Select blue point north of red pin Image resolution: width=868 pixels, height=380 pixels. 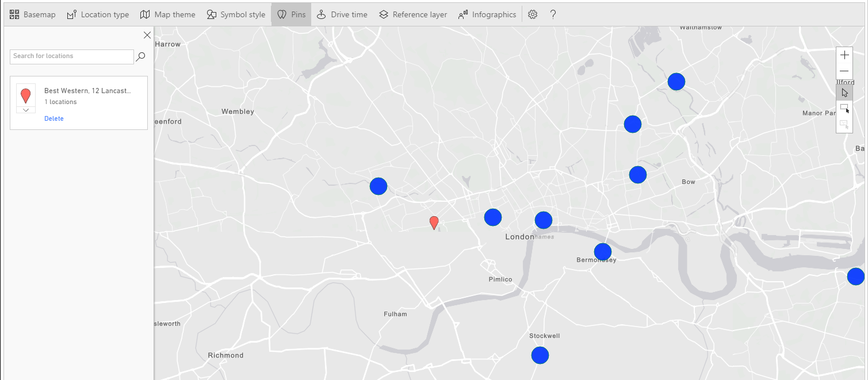coord(378,186)
